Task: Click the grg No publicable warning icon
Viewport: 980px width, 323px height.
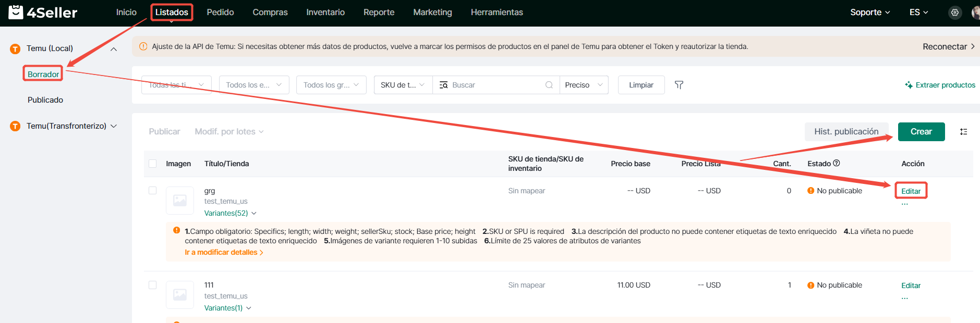Action: tap(811, 191)
